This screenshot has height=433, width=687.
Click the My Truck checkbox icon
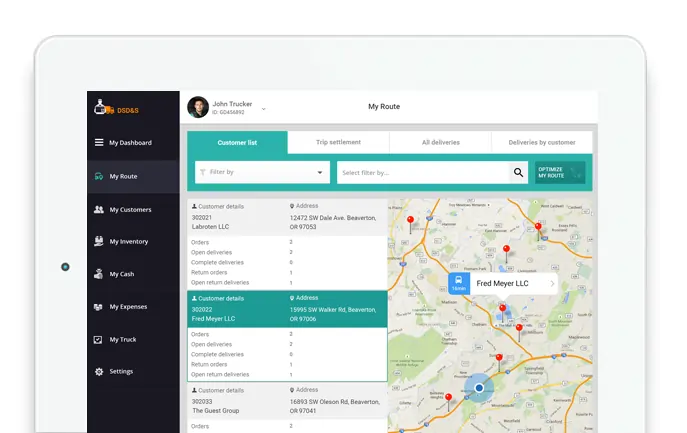[99, 340]
